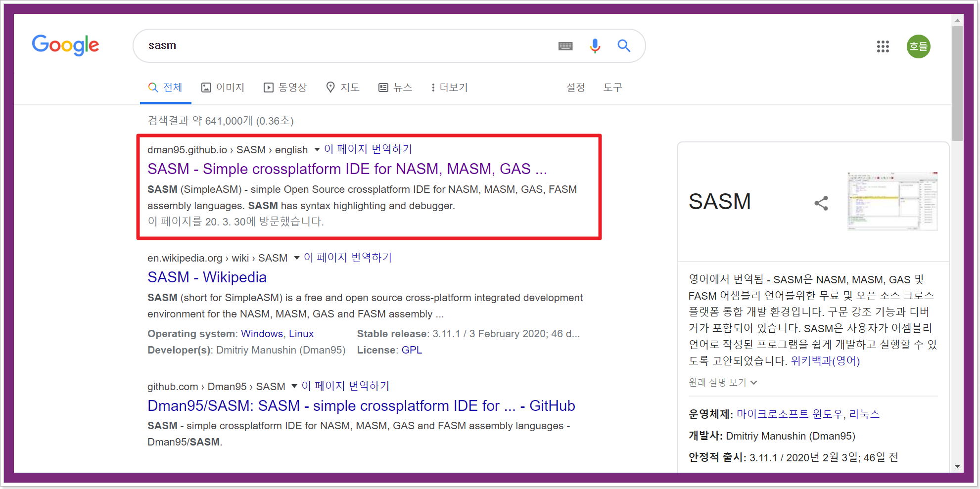The image size is (980, 489).
Task: Click the visited date note 20. 3. 30
Action: (235, 222)
